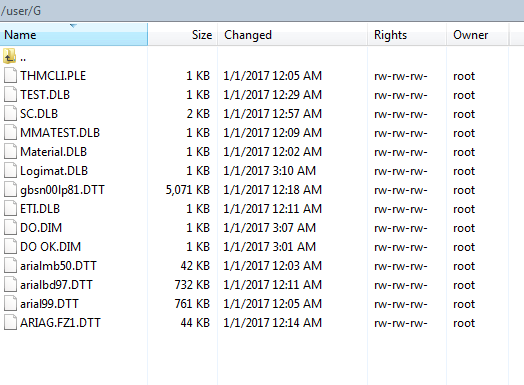Click the arial99.DTT file icon
The image size is (524, 385).
[10, 303]
